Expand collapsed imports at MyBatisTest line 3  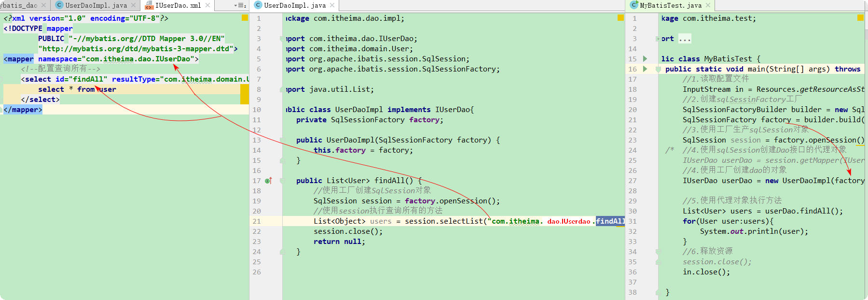tap(658, 39)
